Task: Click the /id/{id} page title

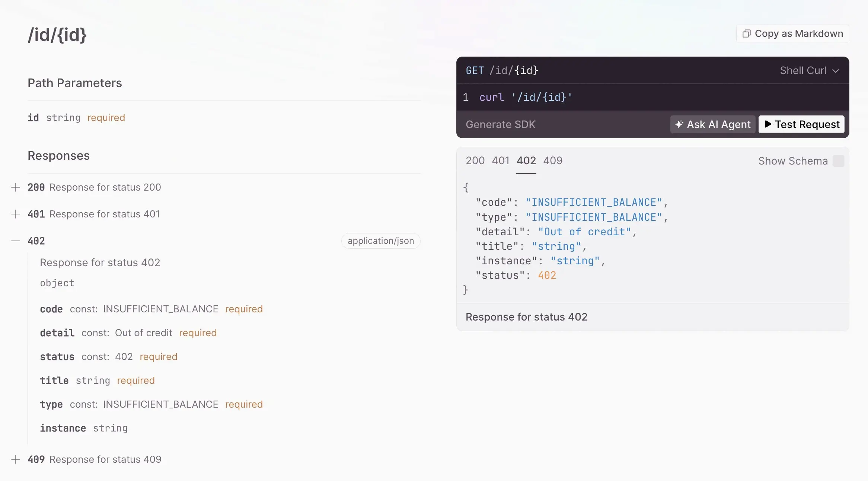Action: click(57, 35)
